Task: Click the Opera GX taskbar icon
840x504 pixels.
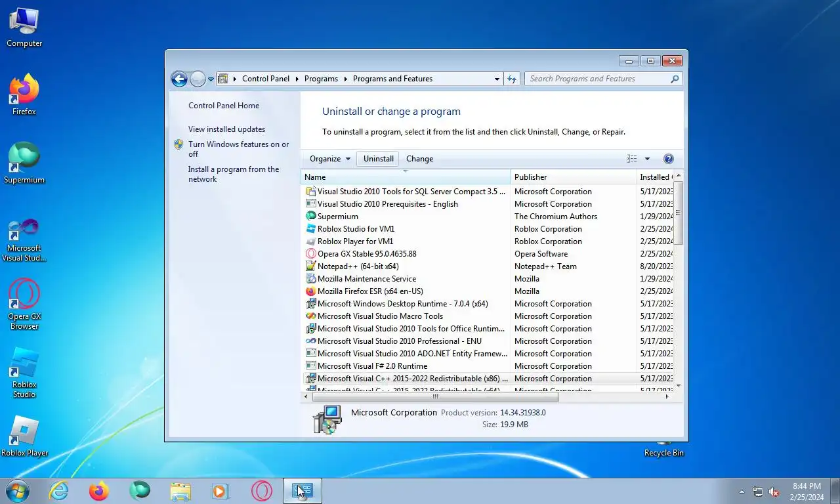Action: pyautogui.click(x=261, y=491)
